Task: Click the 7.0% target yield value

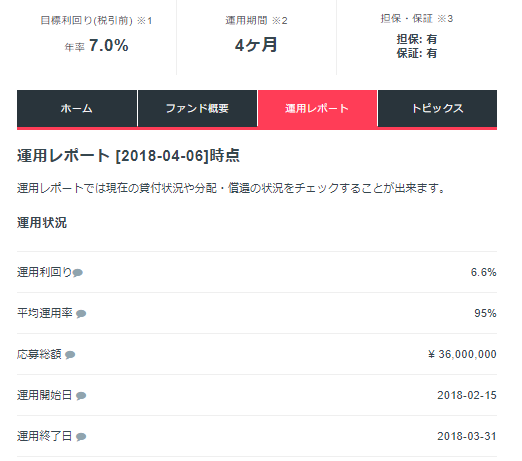Action: (x=109, y=45)
